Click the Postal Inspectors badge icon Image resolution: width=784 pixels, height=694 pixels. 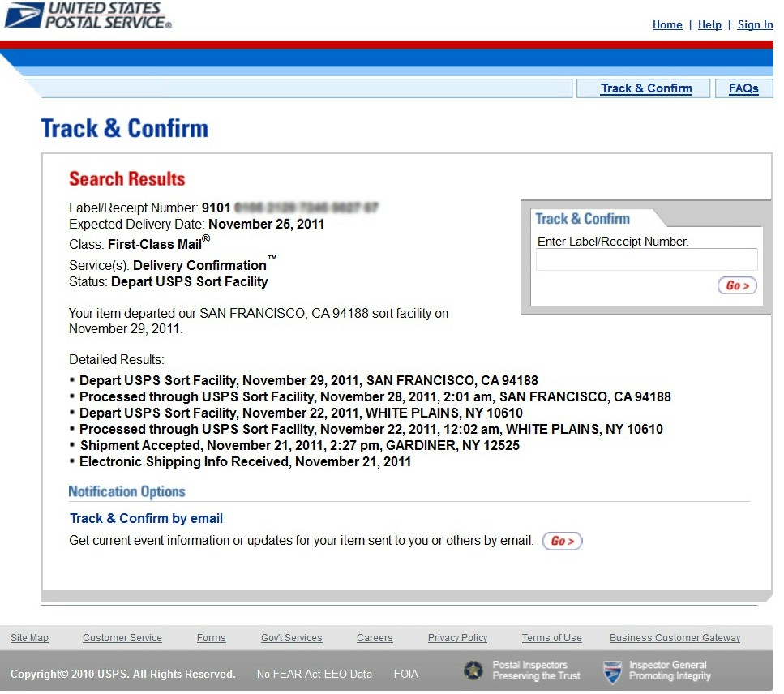[x=473, y=670]
